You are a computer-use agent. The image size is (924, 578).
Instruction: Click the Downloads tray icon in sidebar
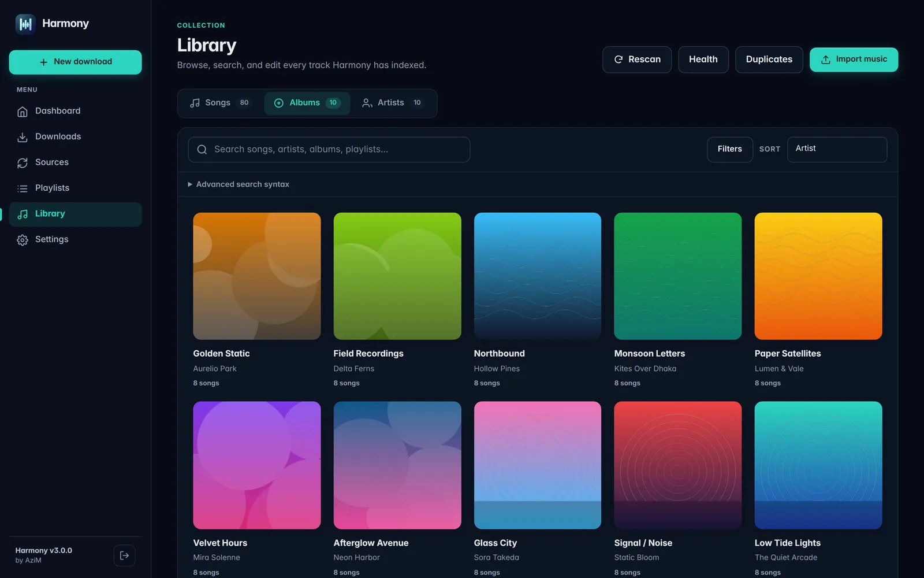pyautogui.click(x=23, y=137)
